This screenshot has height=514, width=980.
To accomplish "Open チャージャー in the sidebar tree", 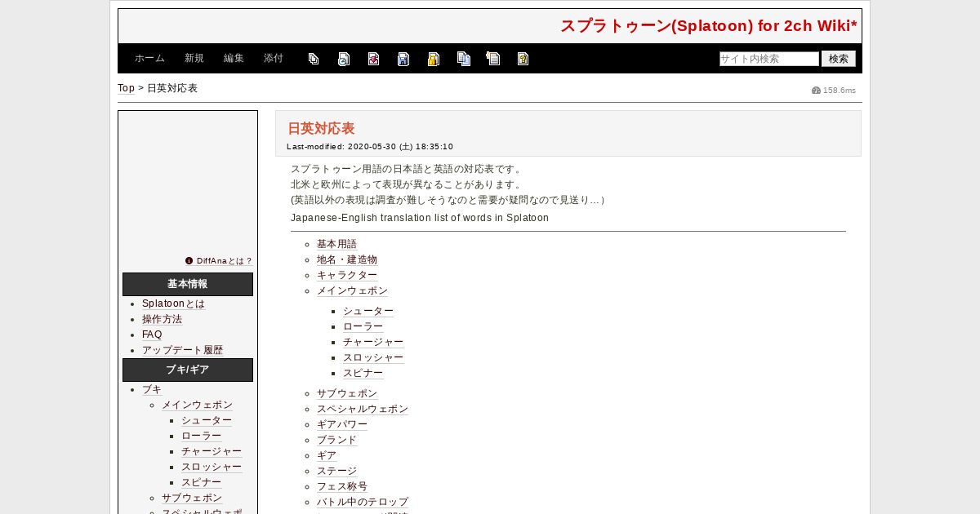I will coord(212,452).
